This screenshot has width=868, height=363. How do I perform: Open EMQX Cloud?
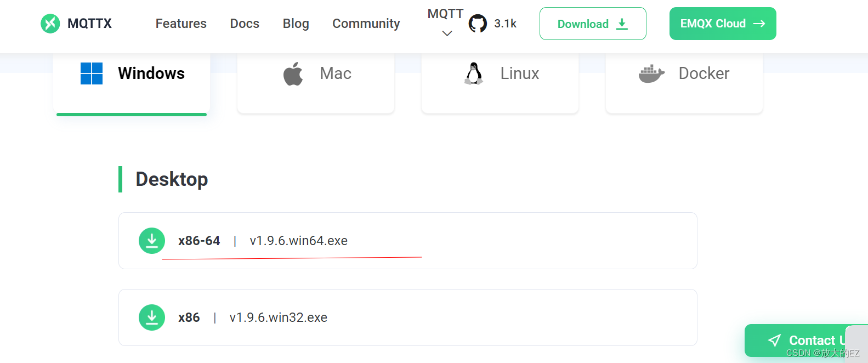723,24
